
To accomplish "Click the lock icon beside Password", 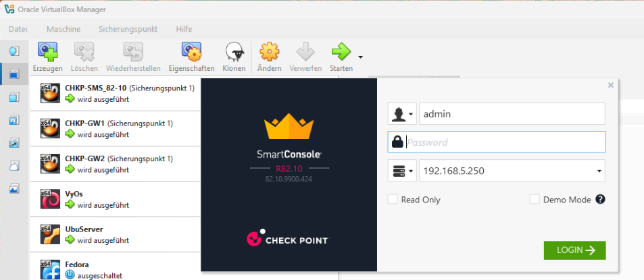I will pos(397,142).
